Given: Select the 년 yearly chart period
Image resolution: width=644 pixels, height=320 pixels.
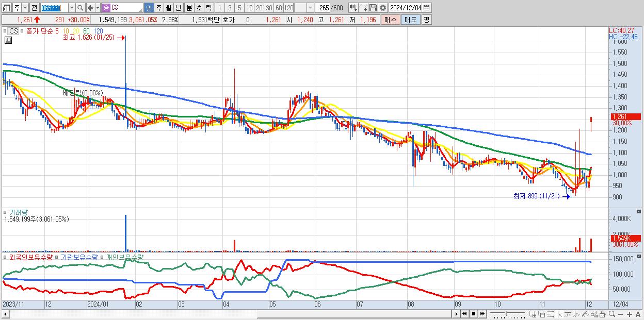Looking at the screenshot, I should [x=179, y=8].
